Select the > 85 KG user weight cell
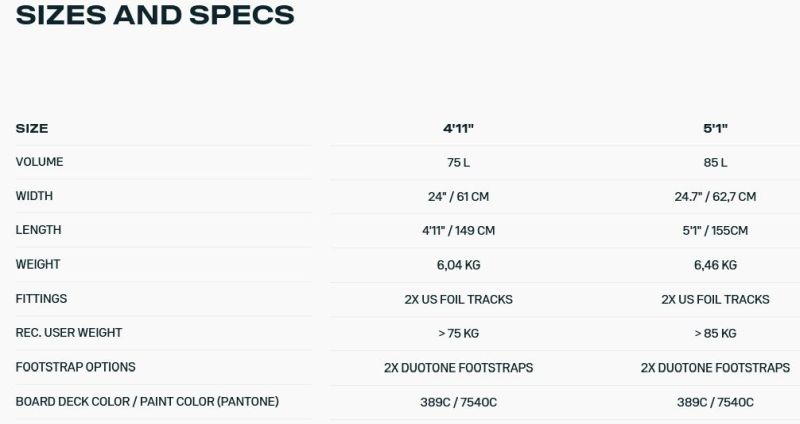Screen dimensions: 800x424 pos(715,333)
